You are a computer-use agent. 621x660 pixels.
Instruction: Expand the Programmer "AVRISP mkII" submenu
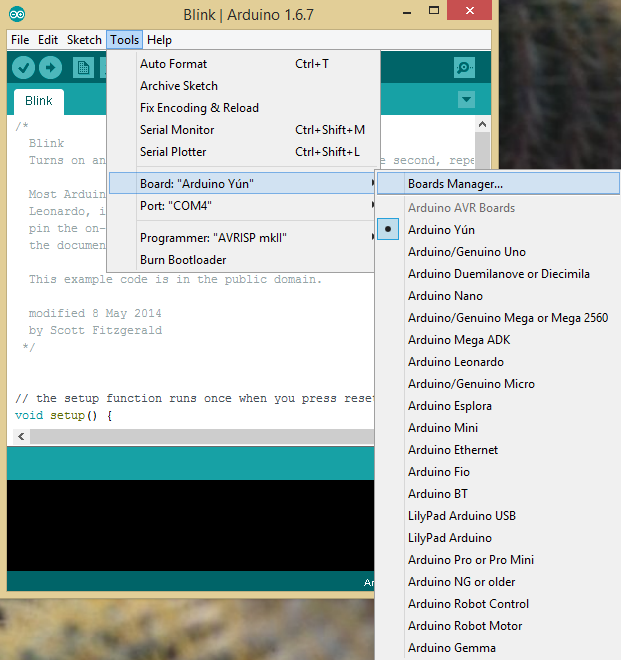point(242,238)
